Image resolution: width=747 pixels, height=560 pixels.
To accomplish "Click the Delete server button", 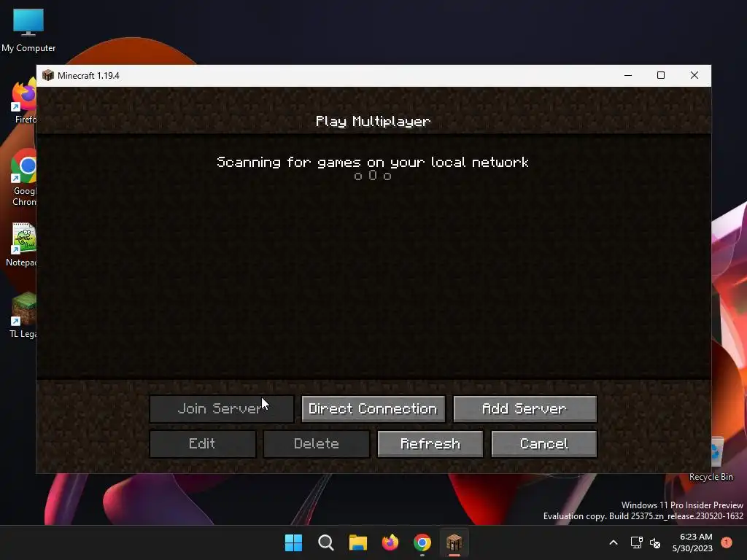I will pos(317,444).
